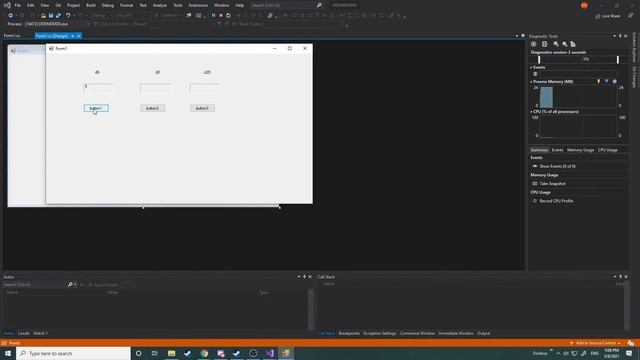Pin the Diagnostic Tools panel
This screenshot has height=360, width=640.
point(620,36)
